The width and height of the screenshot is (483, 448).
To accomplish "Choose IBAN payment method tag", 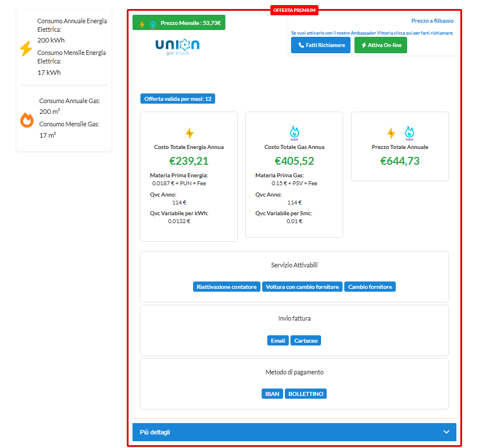I will [272, 394].
